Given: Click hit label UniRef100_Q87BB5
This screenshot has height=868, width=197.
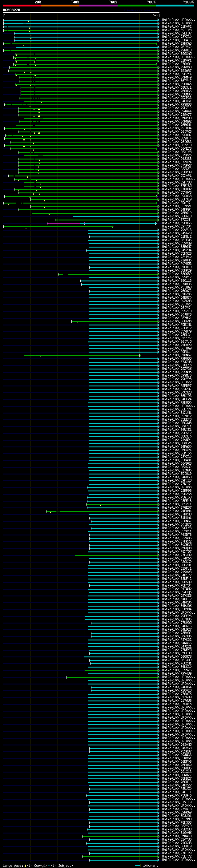Looking at the screenshot, I should tap(177, 620).
